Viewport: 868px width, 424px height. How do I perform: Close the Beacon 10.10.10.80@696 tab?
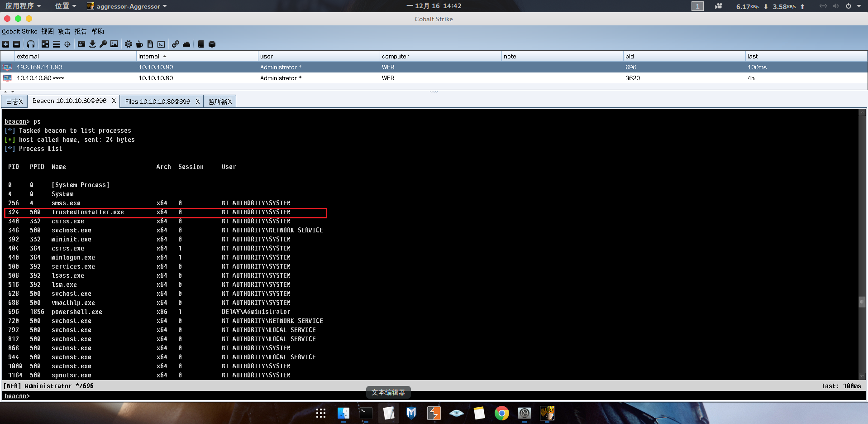114,101
